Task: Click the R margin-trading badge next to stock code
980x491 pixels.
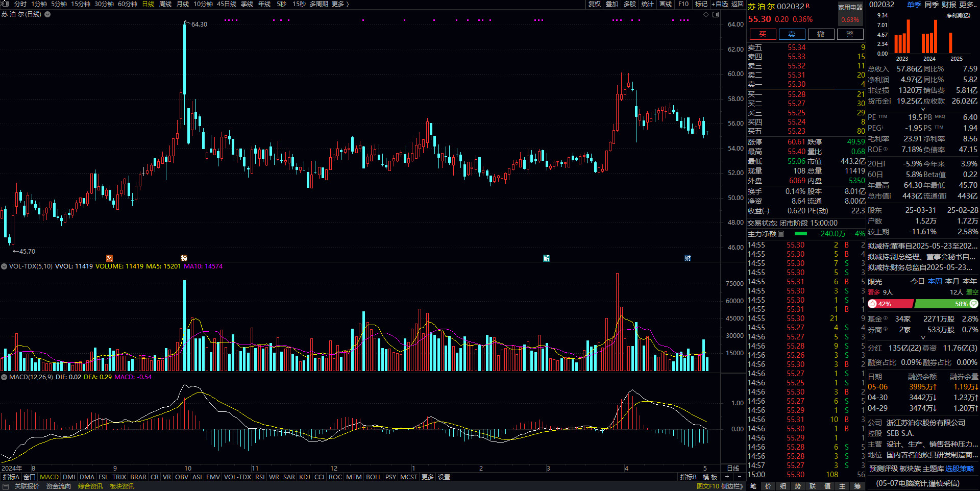Action: [807, 6]
